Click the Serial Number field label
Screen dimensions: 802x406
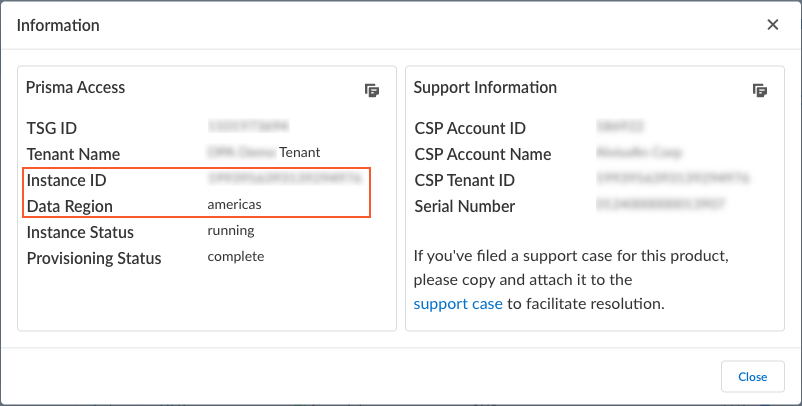click(x=465, y=206)
